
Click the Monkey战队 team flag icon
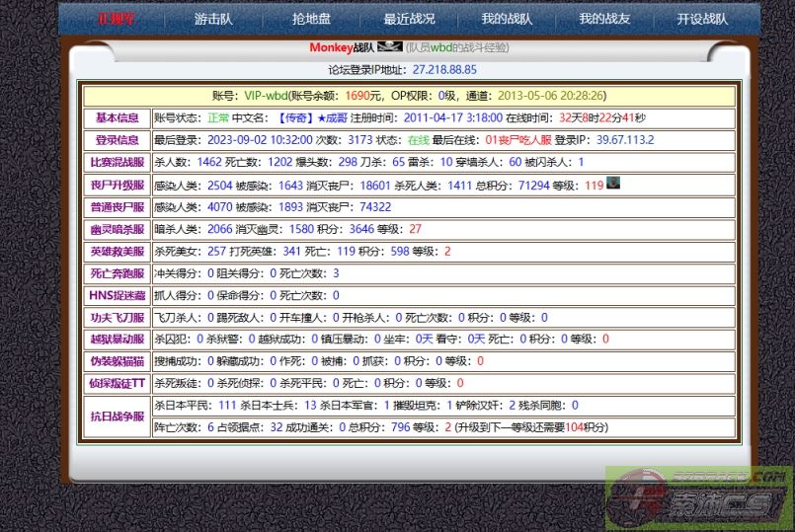click(x=389, y=47)
